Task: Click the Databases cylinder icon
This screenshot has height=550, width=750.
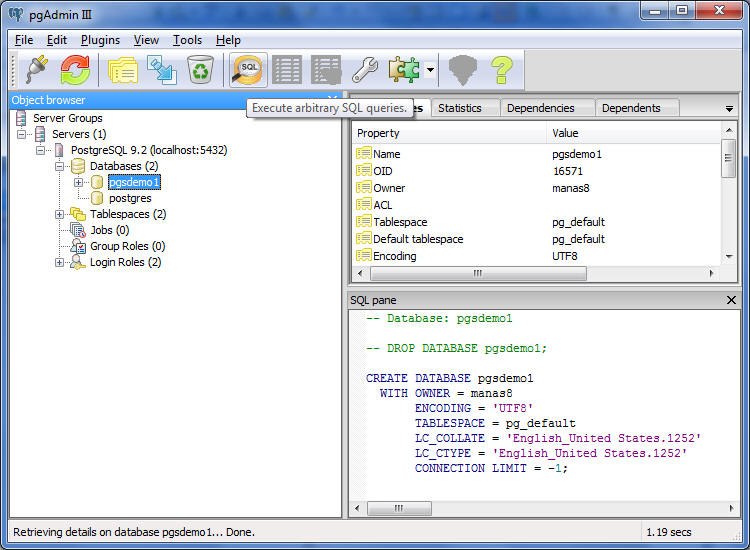Action: coord(78,166)
